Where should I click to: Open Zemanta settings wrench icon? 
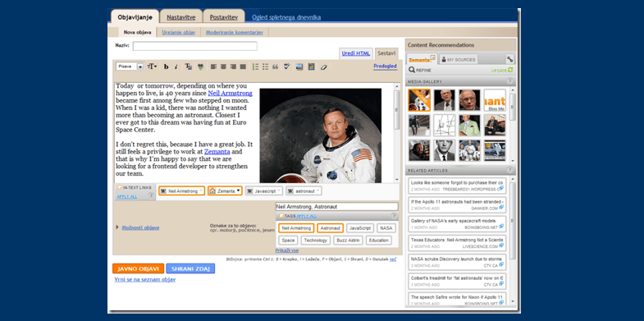(509, 59)
